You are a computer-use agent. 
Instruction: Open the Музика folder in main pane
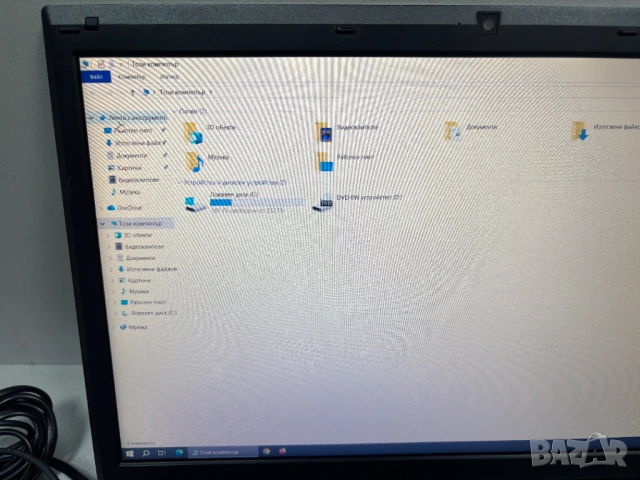[206, 162]
